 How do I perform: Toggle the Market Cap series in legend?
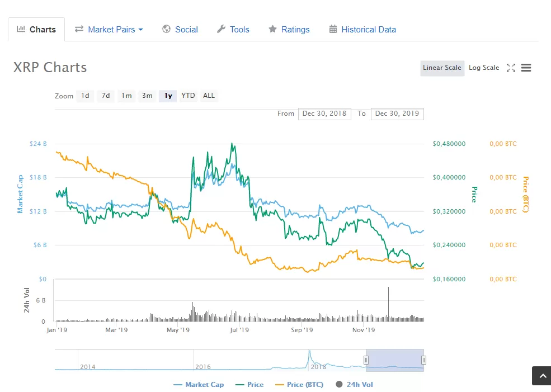click(x=199, y=384)
